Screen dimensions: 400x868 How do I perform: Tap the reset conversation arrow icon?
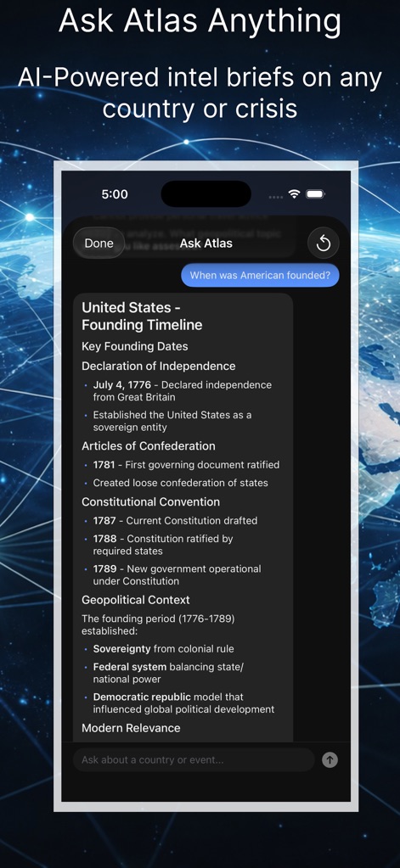coord(324,243)
